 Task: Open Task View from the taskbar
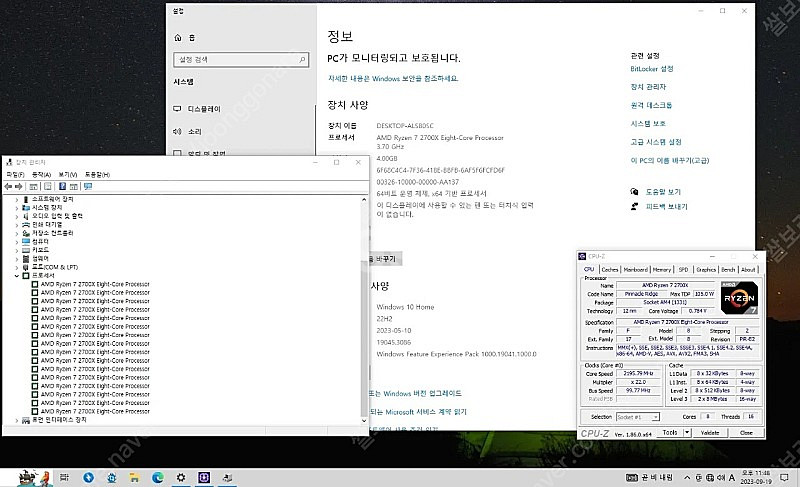point(64,477)
